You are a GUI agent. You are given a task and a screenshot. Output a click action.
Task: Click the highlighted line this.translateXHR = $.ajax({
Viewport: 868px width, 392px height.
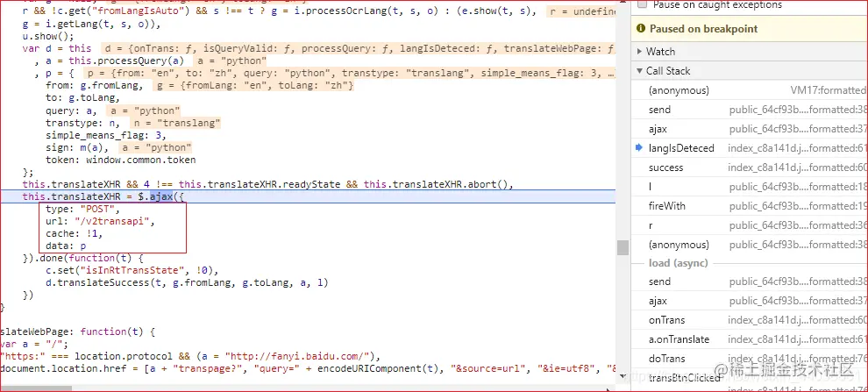(309, 196)
